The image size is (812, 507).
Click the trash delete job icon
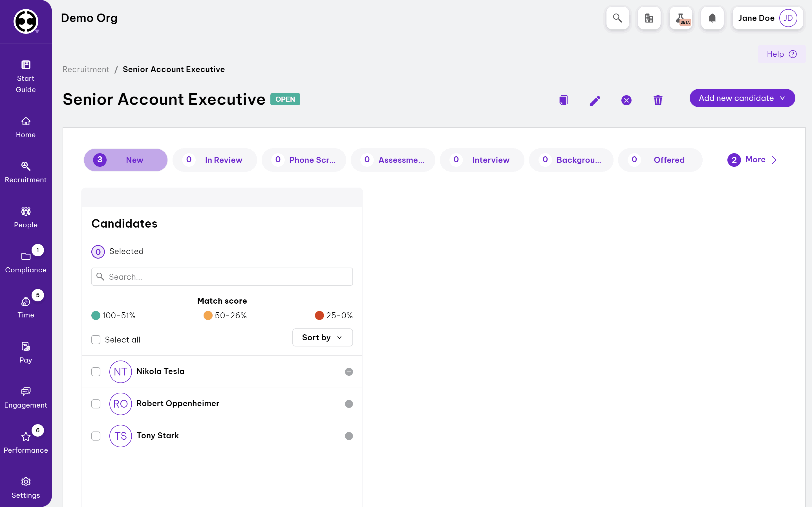click(x=658, y=100)
